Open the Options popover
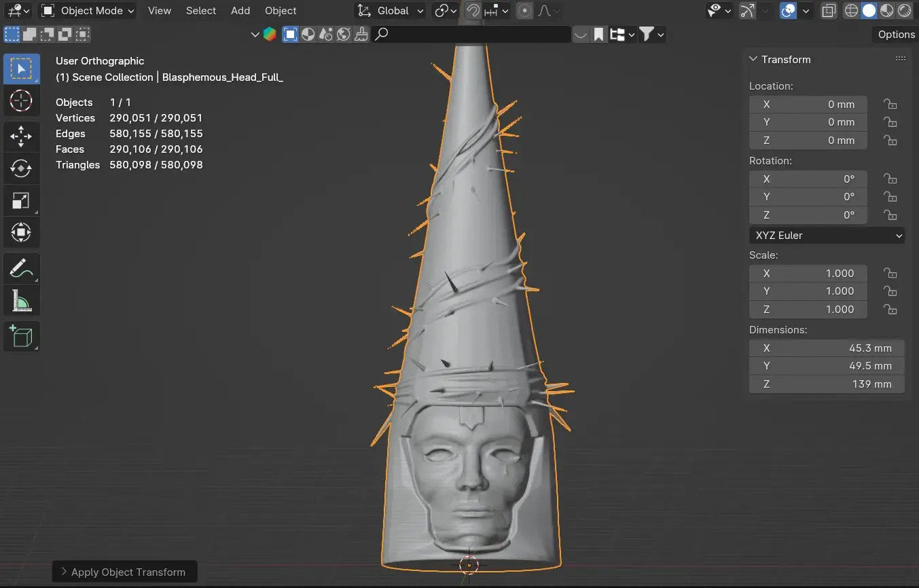The width and height of the screenshot is (919, 588). [896, 35]
